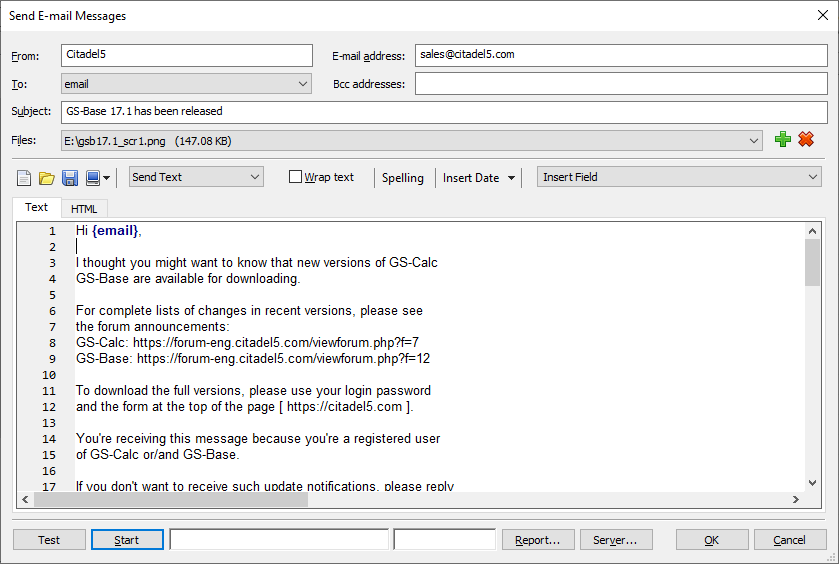Click vertical scrollbar down arrow

(812, 483)
